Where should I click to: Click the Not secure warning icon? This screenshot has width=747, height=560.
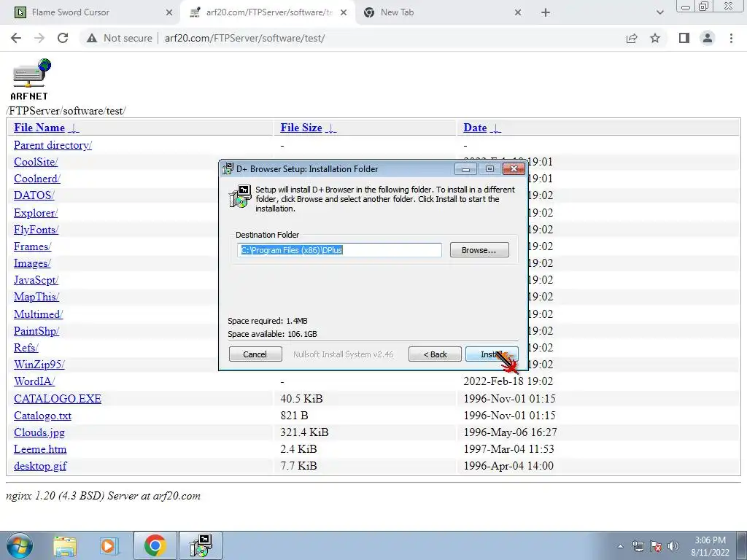(x=92, y=38)
